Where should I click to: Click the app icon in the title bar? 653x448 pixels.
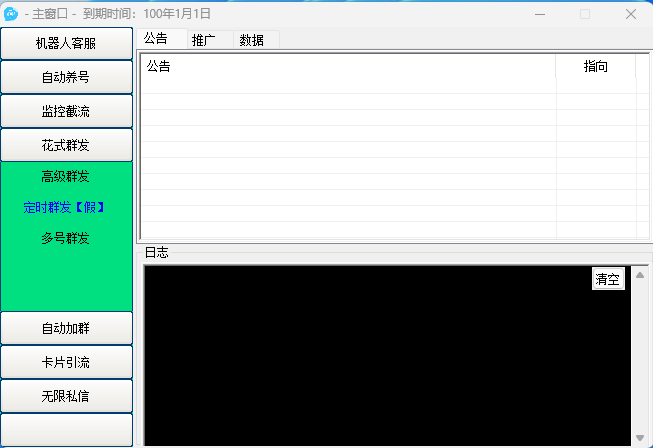pos(12,14)
